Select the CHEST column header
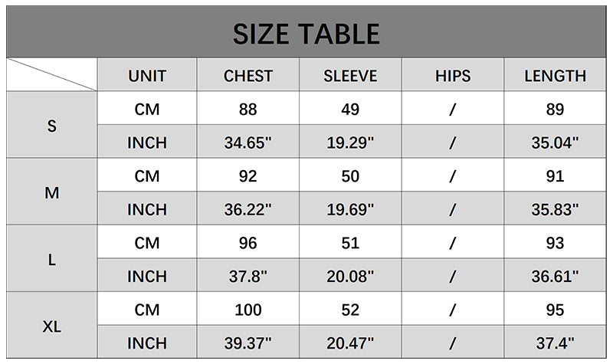This screenshot has width=613, height=364. [x=248, y=76]
